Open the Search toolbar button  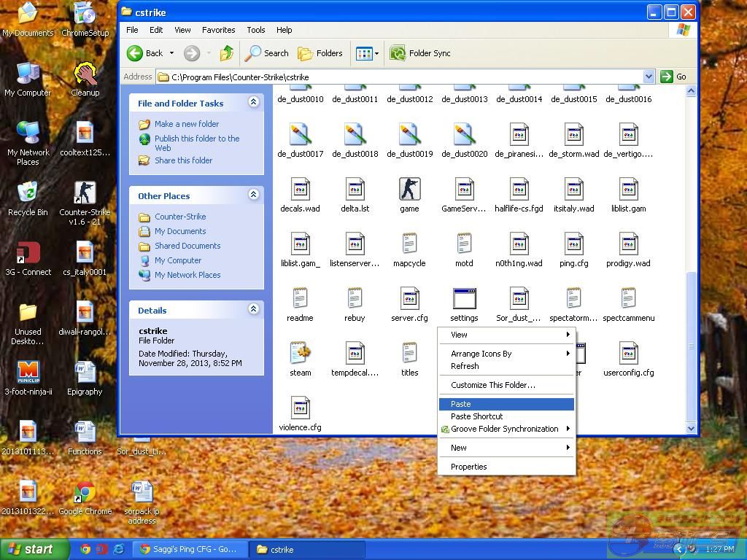point(267,53)
